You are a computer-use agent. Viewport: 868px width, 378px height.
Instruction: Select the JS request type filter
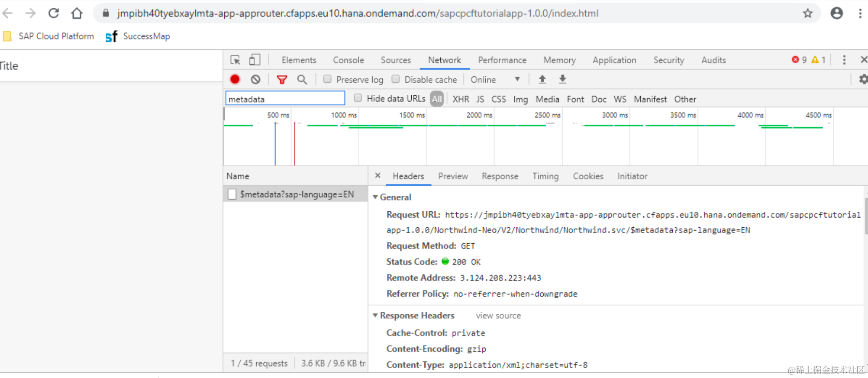[480, 99]
